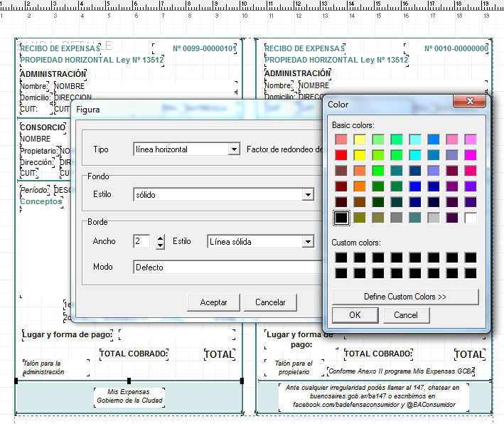The width and height of the screenshot is (504, 424).
Task: Increase Ancho value with the up arrow
Action: pyautogui.click(x=160, y=238)
